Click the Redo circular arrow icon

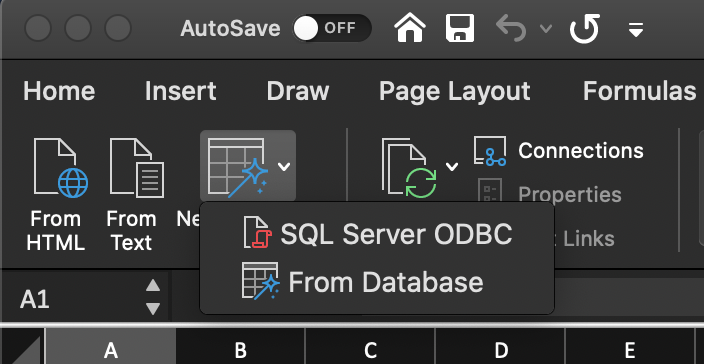click(585, 28)
